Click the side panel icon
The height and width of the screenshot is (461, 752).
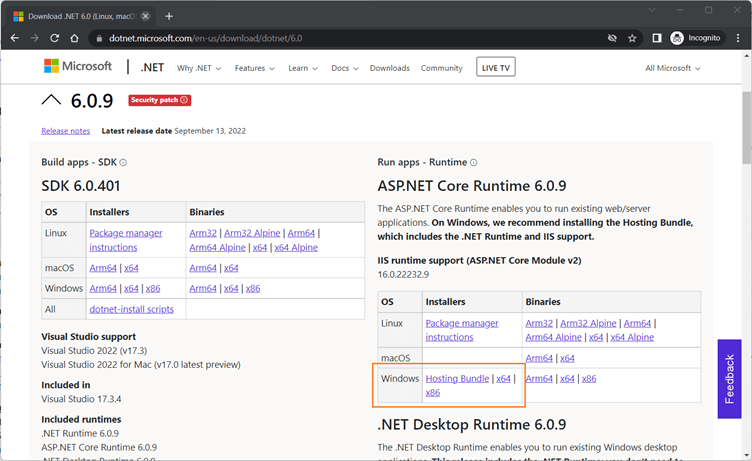657,38
